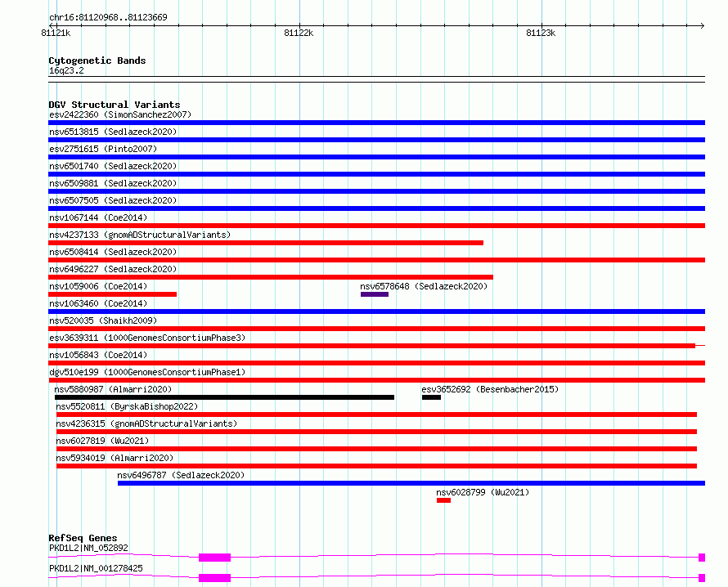Screen dimensions: 728x587
Task: Select nsv520035 (Shaikh2009) label
Action: click(103, 320)
